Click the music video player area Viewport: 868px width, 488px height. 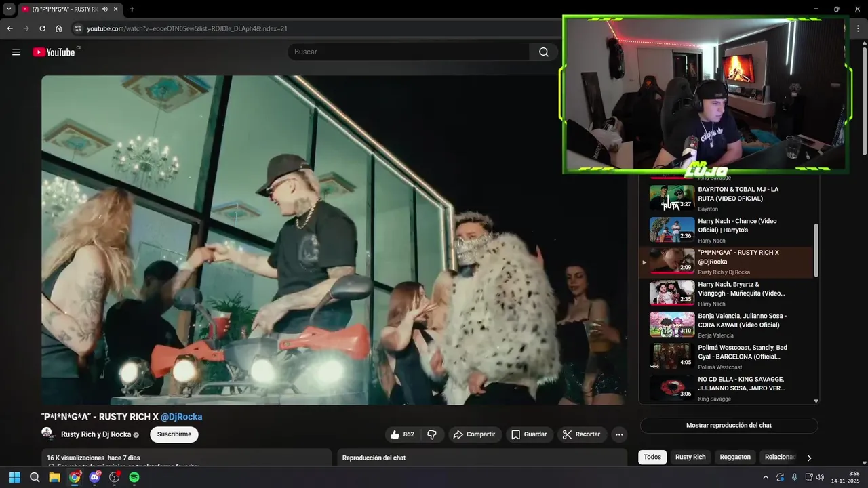click(334, 240)
